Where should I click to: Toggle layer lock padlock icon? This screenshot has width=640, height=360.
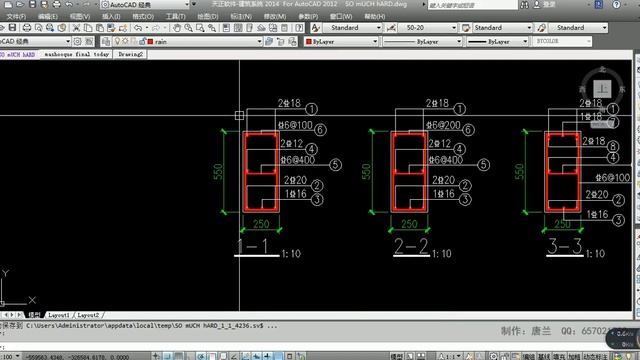coord(142,41)
